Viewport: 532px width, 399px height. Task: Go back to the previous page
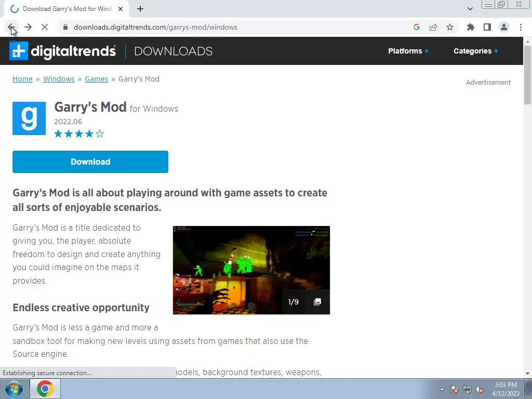click(11, 27)
